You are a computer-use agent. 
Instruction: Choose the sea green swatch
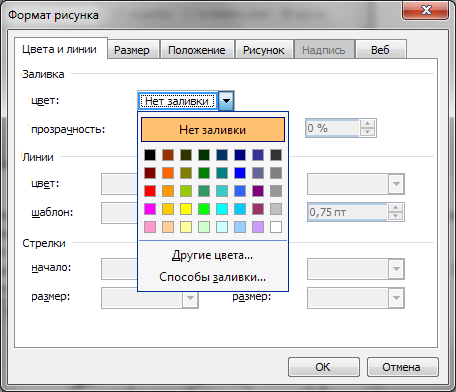coord(204,191)
